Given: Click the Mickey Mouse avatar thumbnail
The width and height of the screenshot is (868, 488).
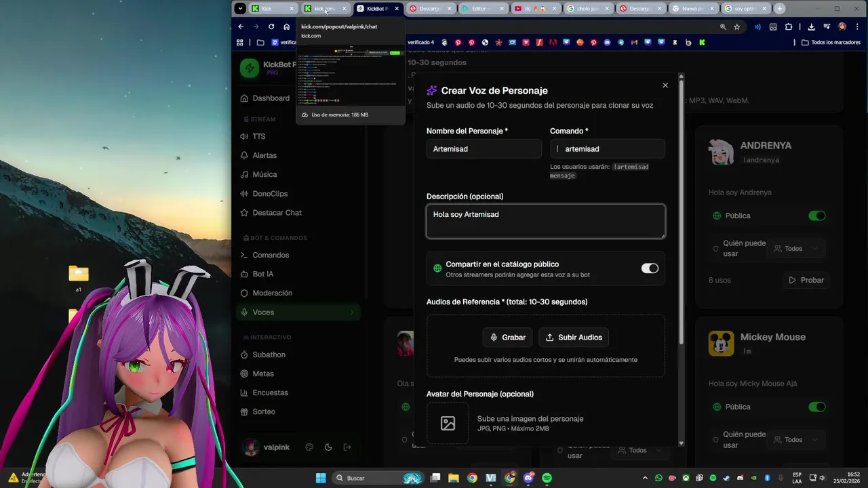Looking at the screenshot, I should coord(721,343).
